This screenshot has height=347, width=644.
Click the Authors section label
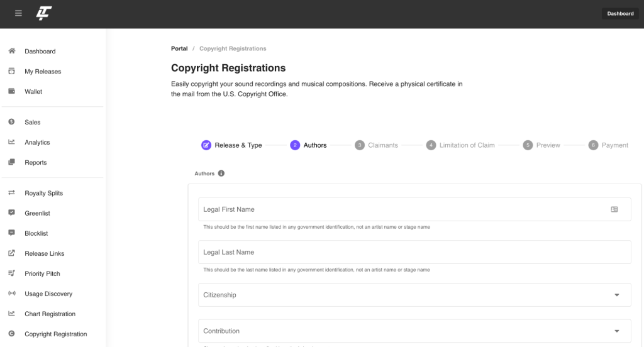204,173
